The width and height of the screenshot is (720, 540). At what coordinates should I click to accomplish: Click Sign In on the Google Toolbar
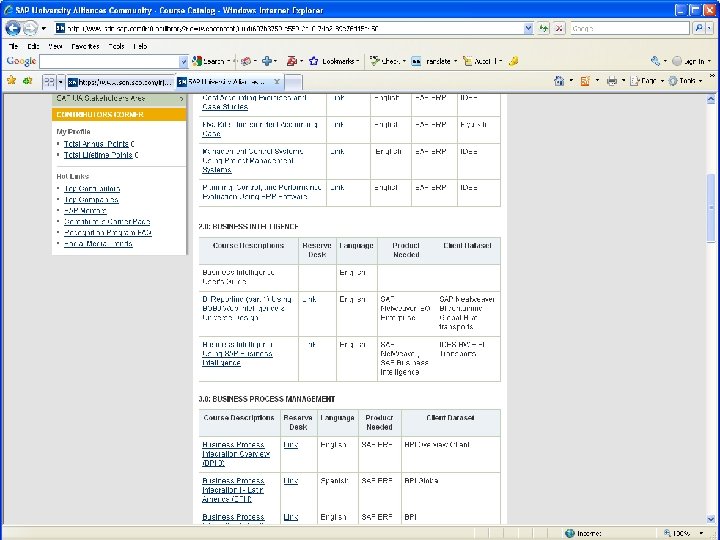tap(691, 61)
